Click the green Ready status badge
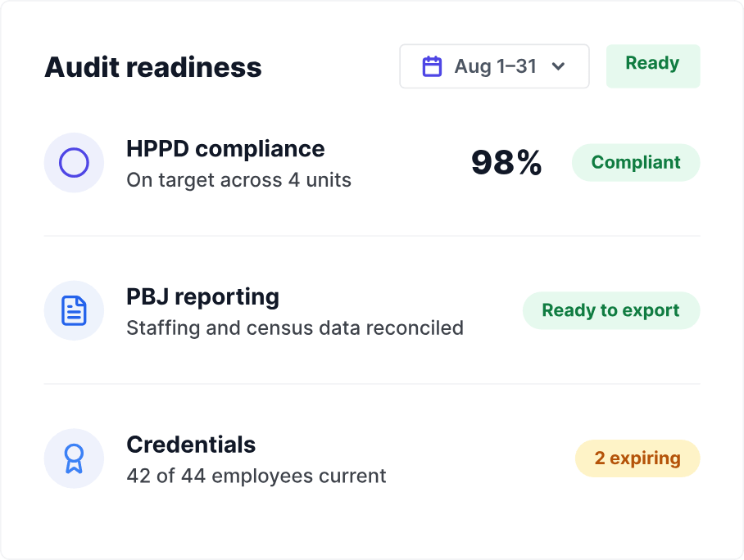Screen dimensions: 744x560 tap(653, 66)
